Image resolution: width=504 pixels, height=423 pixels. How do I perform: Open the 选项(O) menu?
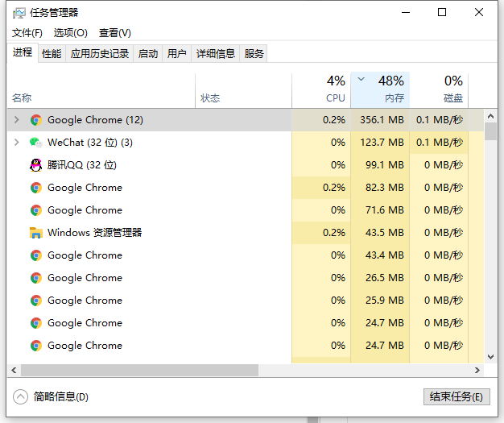click(x=71, y=33)
